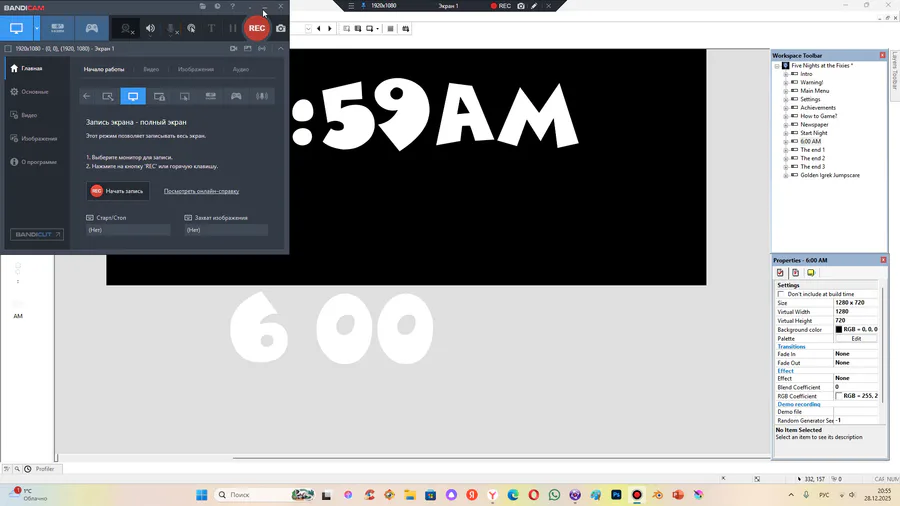Switch to game recording mode gamepad icon

point(92,28)
